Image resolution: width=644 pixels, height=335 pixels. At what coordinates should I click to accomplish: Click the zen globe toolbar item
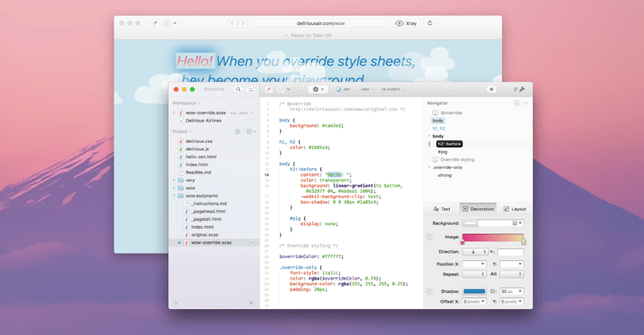343,89
